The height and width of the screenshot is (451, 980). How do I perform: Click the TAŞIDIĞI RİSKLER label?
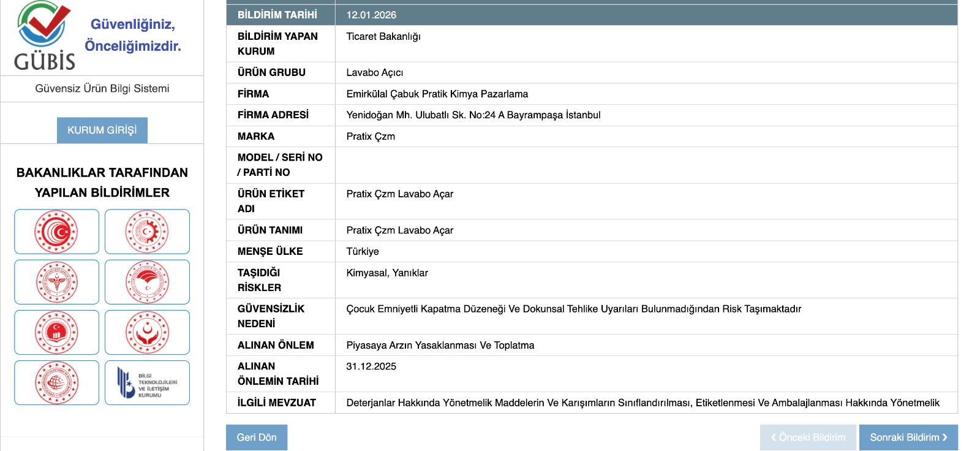pyautogui.click(x=260, y=280)
